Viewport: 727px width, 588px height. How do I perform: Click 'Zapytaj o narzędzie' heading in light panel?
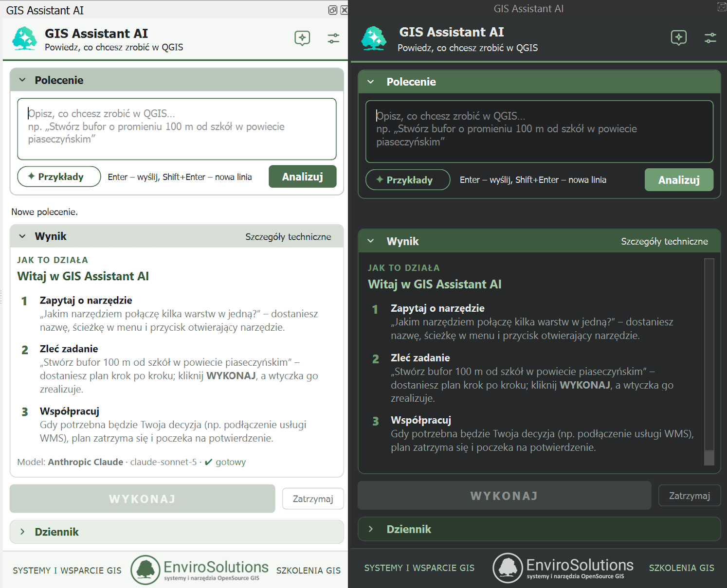tap(86, 301)
